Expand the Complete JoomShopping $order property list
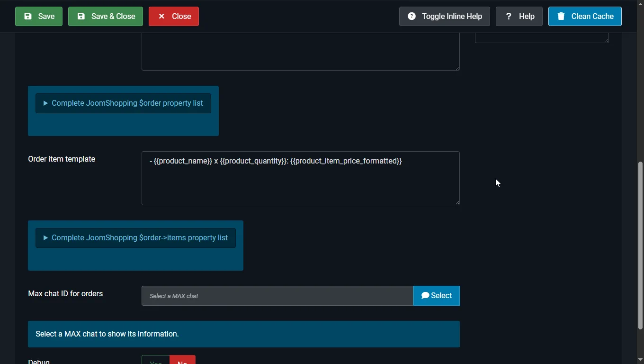The image size is (644, 364). click(x=123, y=103)
